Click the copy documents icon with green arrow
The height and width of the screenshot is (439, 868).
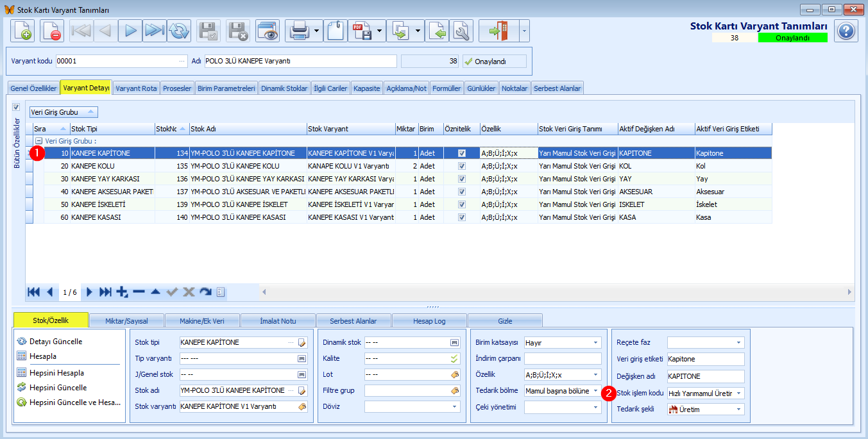(400, 31)
